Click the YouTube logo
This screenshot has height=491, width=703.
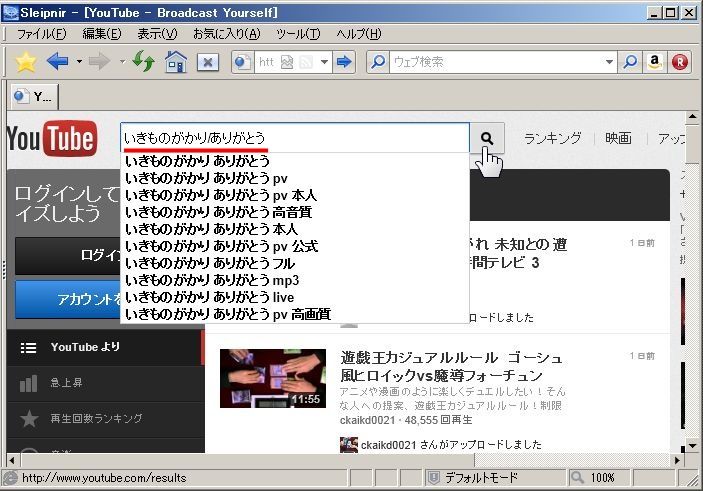coord(52,139)
